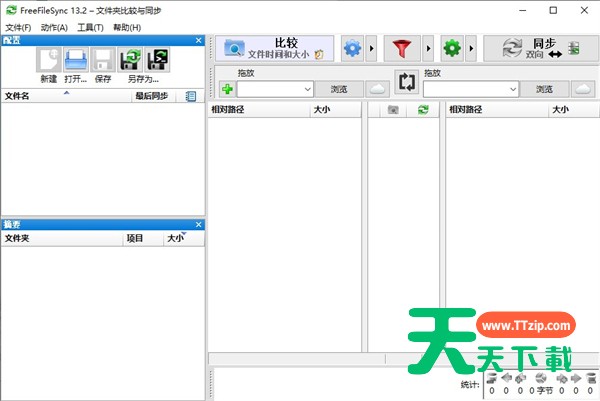Save as batch job icon
600x401 pixels.
(x=157, y=59)
